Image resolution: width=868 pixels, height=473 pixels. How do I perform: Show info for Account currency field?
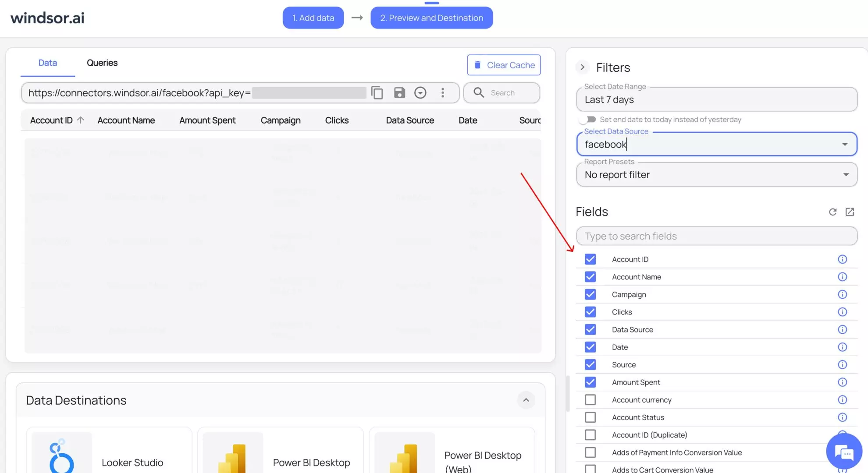pyautogui.click(x=842, y=400)
